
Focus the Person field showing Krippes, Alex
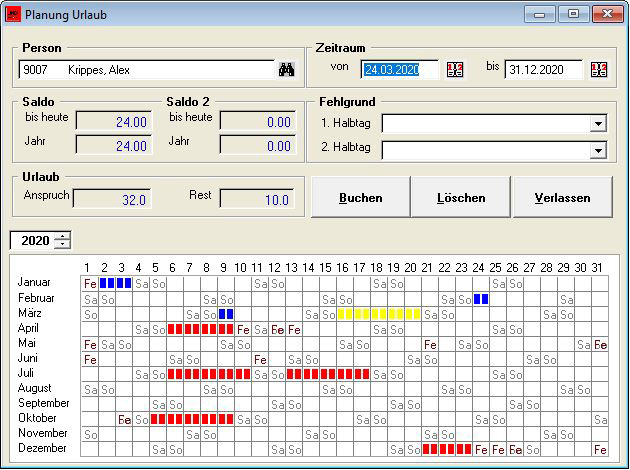[146, 70]
